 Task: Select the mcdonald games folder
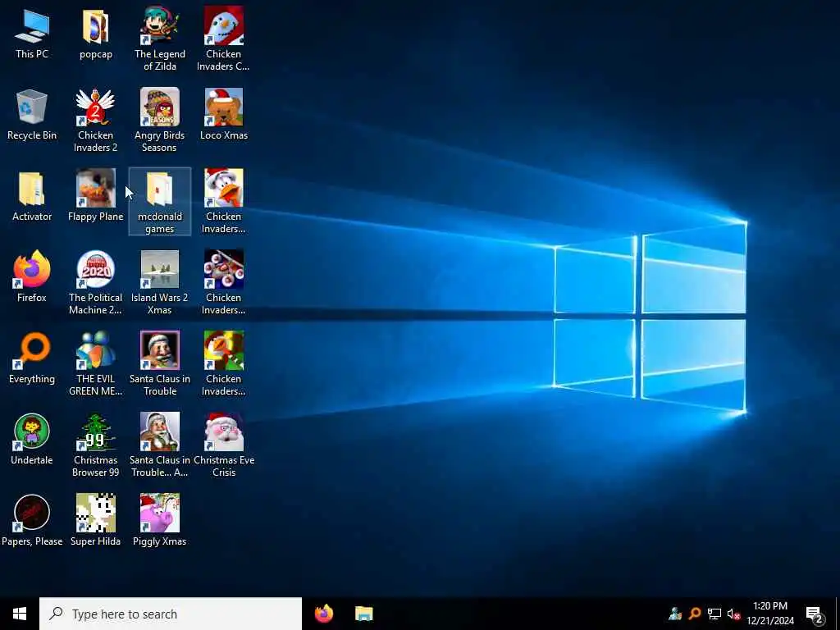pos(160,202)
